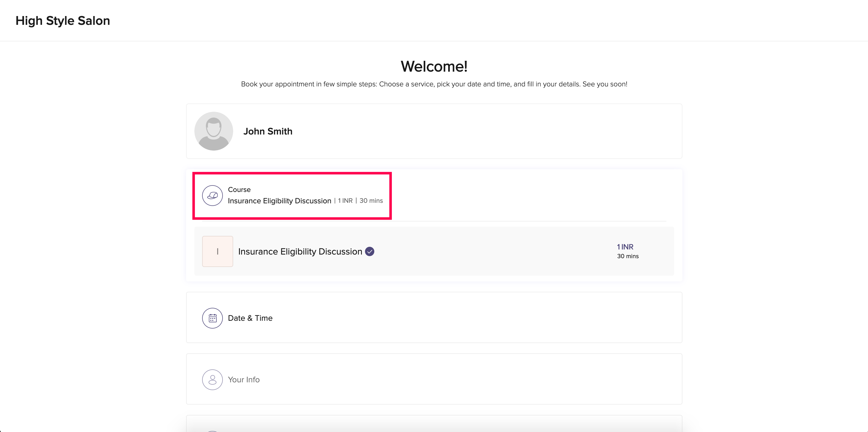Expand the Date & Time section
Viewport: 868px width, 432px height.
[250, 318]
